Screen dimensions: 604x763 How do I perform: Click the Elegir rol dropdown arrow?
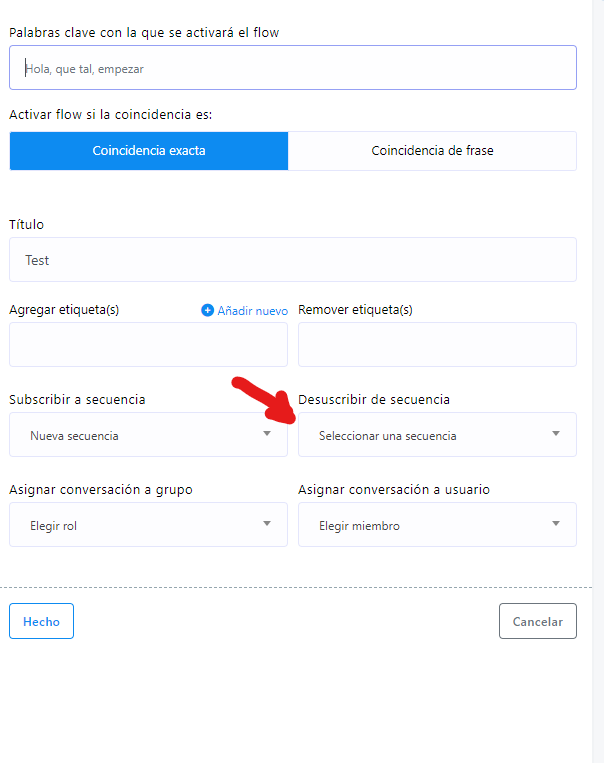pyautogui.click(x=267, y=523)
